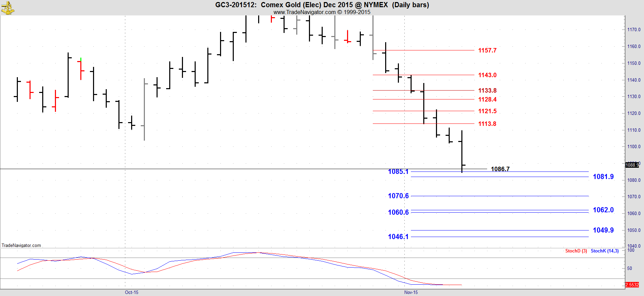Select the blue 1049.9 support level label
The height and width of the screenshot is (296, 644).
[603, 230]
